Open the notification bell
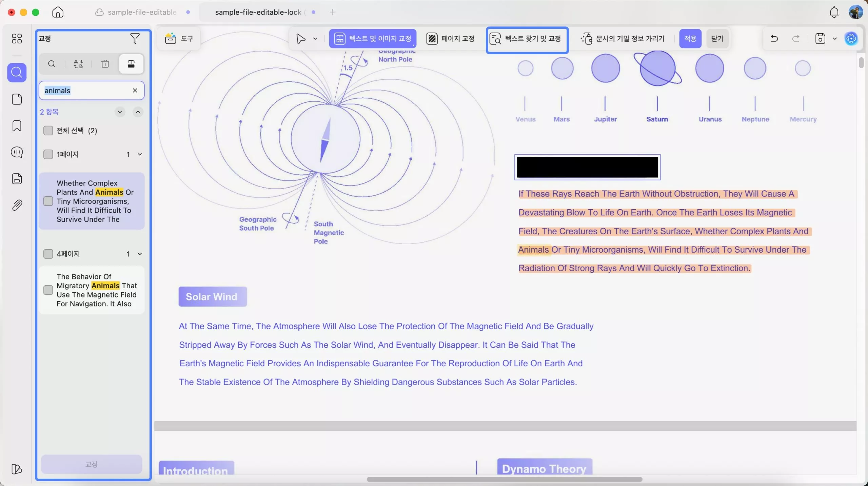Image resolution: width=868 pixels, height=486 pixels. click(834, 12)
